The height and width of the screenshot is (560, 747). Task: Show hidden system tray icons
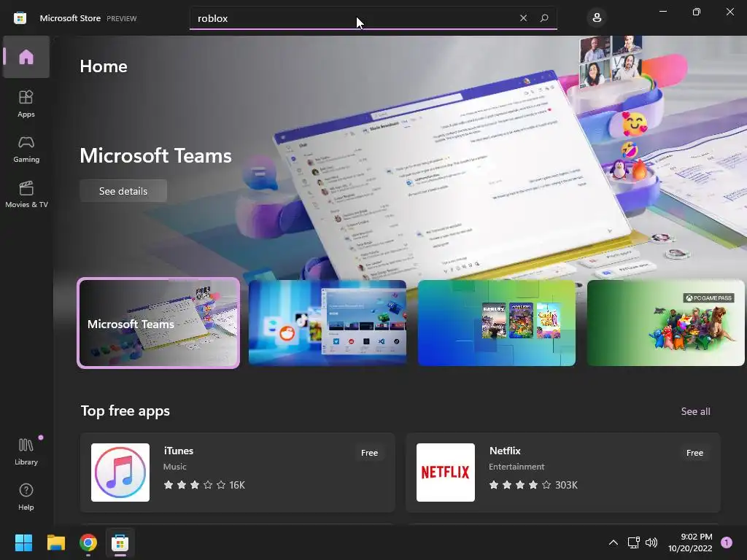coord(613,542)
